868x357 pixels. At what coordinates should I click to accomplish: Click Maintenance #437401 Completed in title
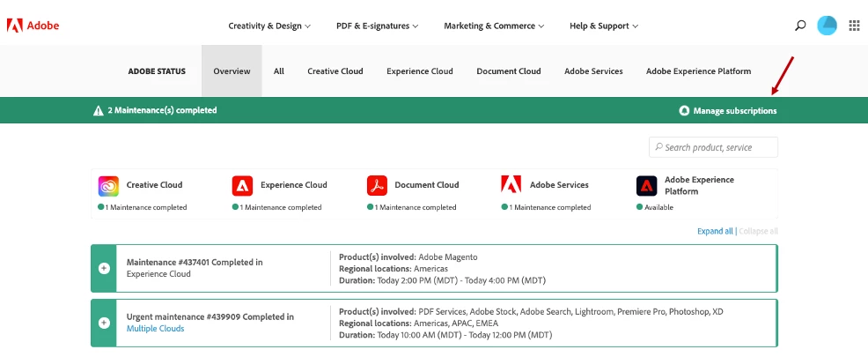click(195, 262)
